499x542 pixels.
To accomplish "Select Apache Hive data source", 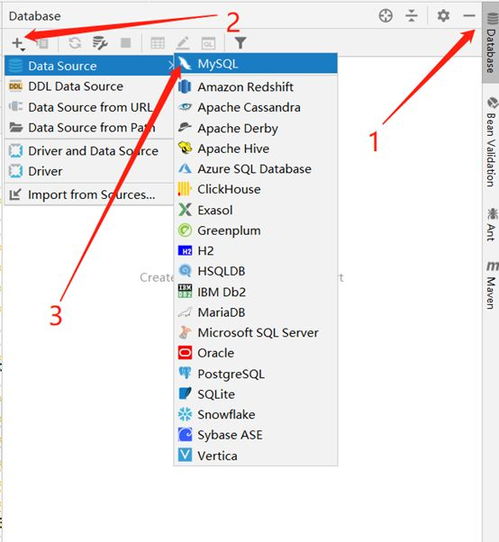I will pyautogui.click(x=256, y=149).
